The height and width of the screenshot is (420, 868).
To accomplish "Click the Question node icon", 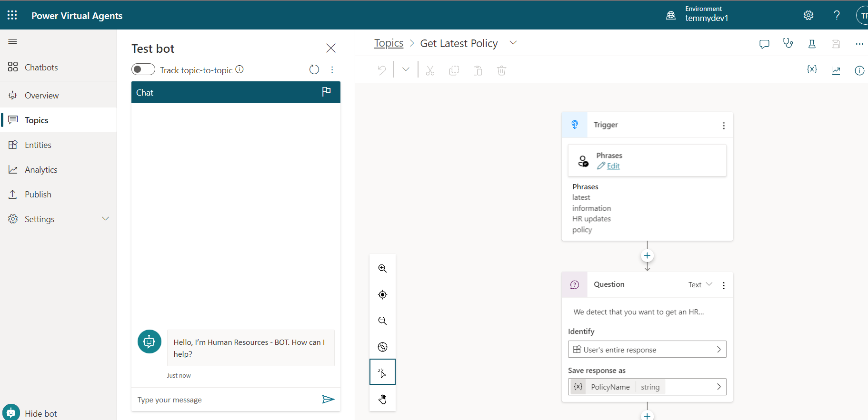I will 575,284.
